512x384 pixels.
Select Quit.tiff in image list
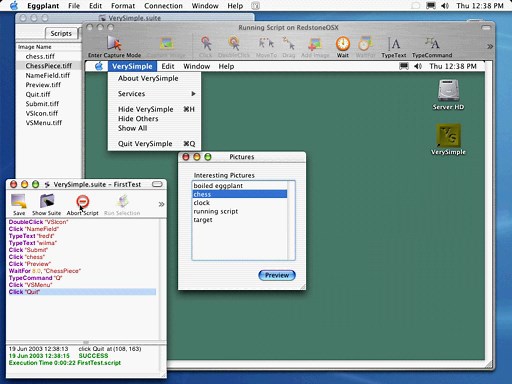[49, 94]
